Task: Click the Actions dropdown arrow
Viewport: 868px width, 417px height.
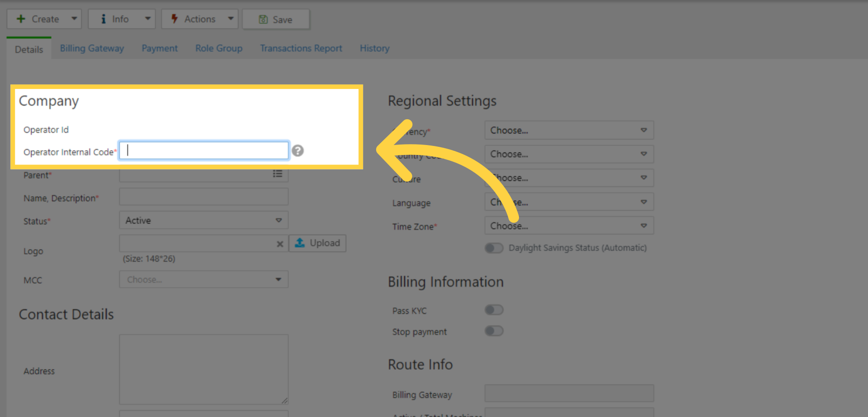Action: 231,19
